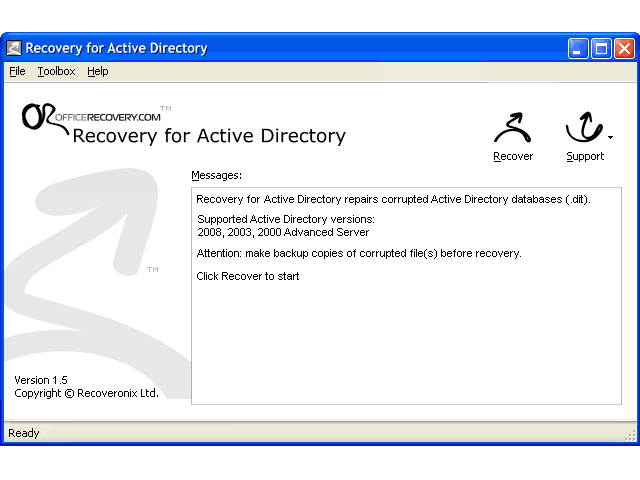Click 'Copyright © Recoveronix Ltd.' text
The width and height of the screenshot is (640, 480).
coord(86,393)
